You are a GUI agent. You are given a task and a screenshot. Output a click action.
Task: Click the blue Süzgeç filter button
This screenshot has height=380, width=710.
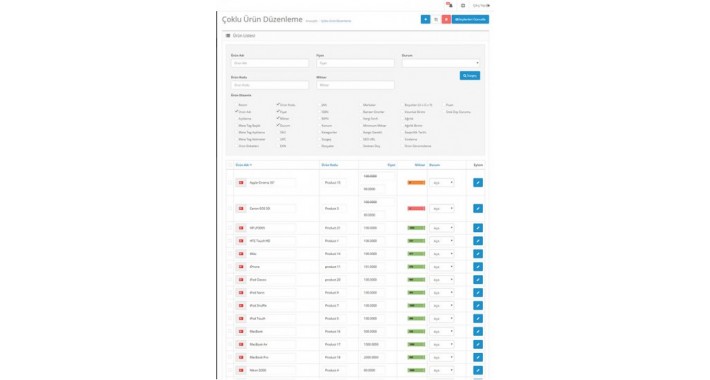tap(470, 76)
